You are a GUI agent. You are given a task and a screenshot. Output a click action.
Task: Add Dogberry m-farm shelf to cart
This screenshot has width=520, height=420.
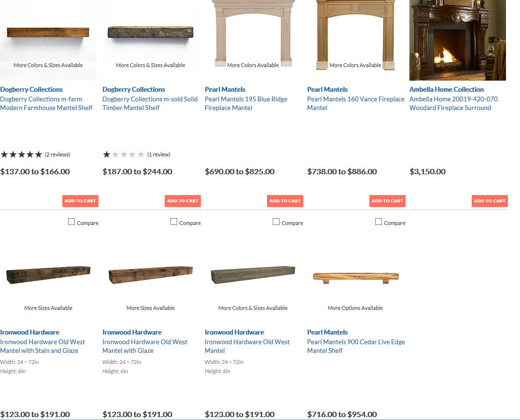[80, 201]
